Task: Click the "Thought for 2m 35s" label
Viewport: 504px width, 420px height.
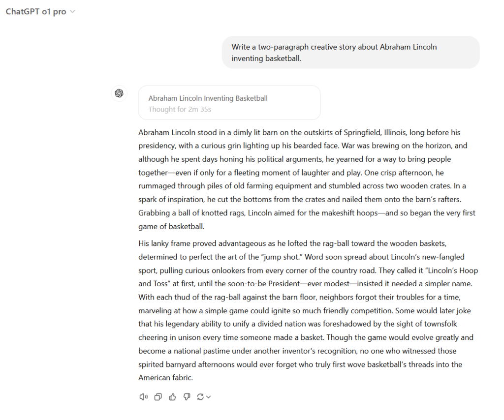Action: pos(180,109)
